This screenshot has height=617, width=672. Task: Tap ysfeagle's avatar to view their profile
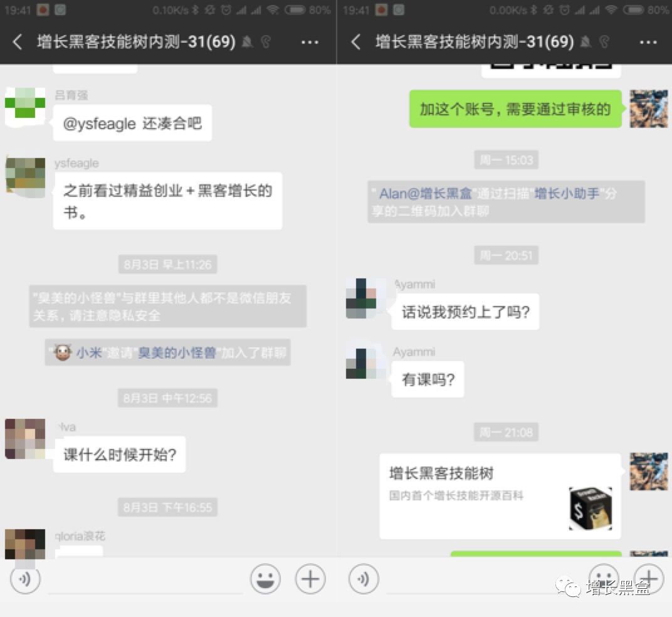tap(25, 175)
